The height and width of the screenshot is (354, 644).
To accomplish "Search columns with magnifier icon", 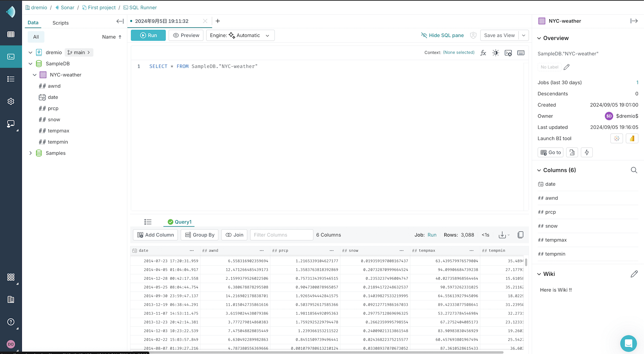I will 634,170.
